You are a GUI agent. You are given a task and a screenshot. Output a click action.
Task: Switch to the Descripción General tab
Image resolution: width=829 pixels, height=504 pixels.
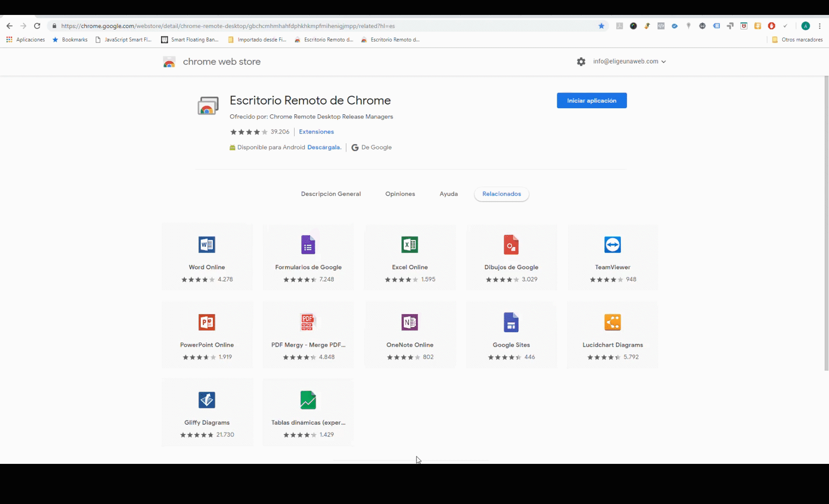point(330,194)
